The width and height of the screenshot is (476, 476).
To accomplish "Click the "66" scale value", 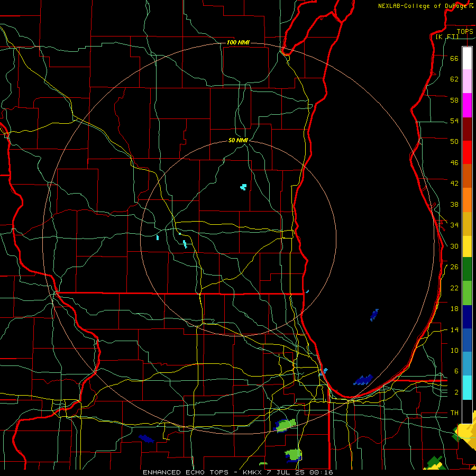I will tap(454, 58).
